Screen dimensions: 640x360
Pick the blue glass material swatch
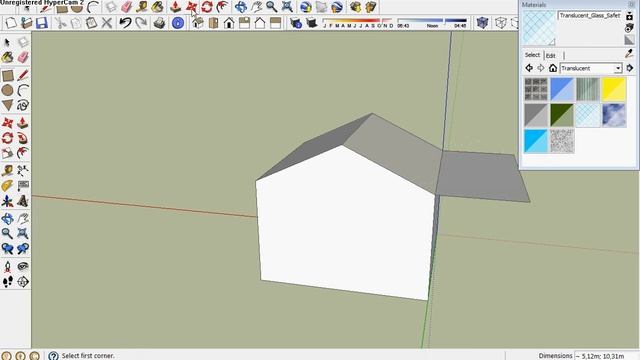click(562, 89)
